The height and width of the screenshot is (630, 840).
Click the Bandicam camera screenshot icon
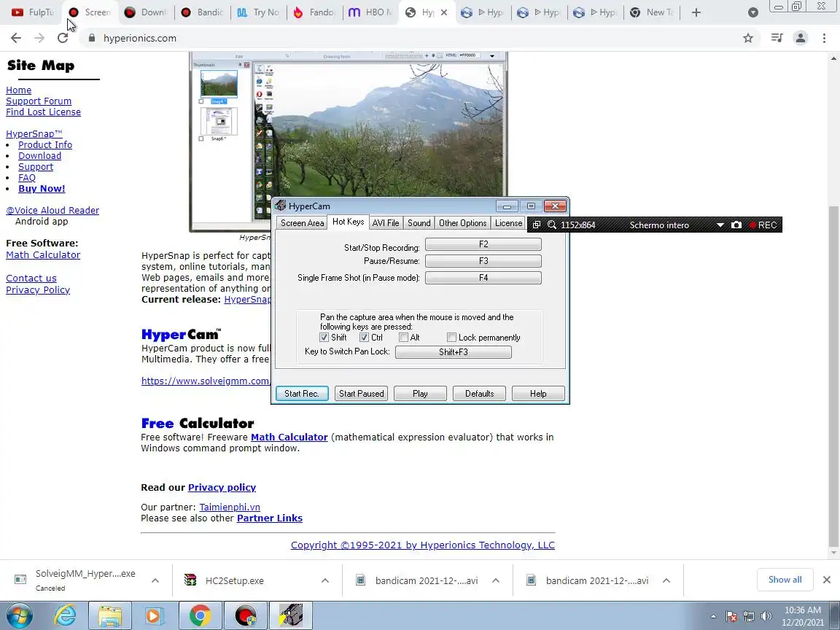[736, 225]
